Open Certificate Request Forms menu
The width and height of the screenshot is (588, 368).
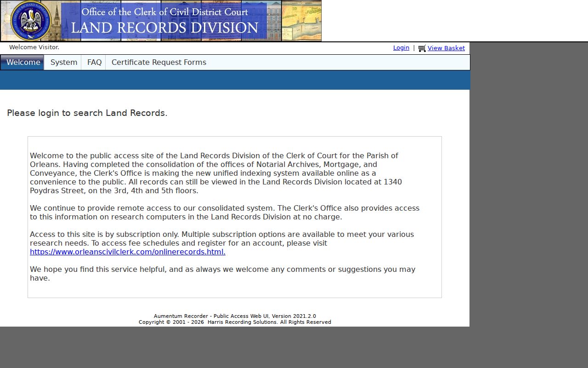159,63
